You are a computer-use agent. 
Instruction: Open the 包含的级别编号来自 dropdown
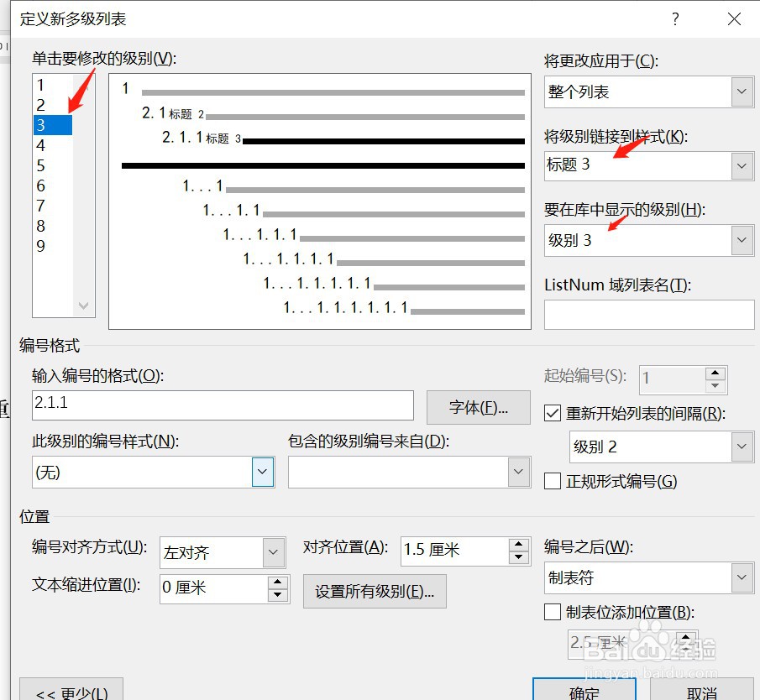pyautogui.click(x=518, y=471)
